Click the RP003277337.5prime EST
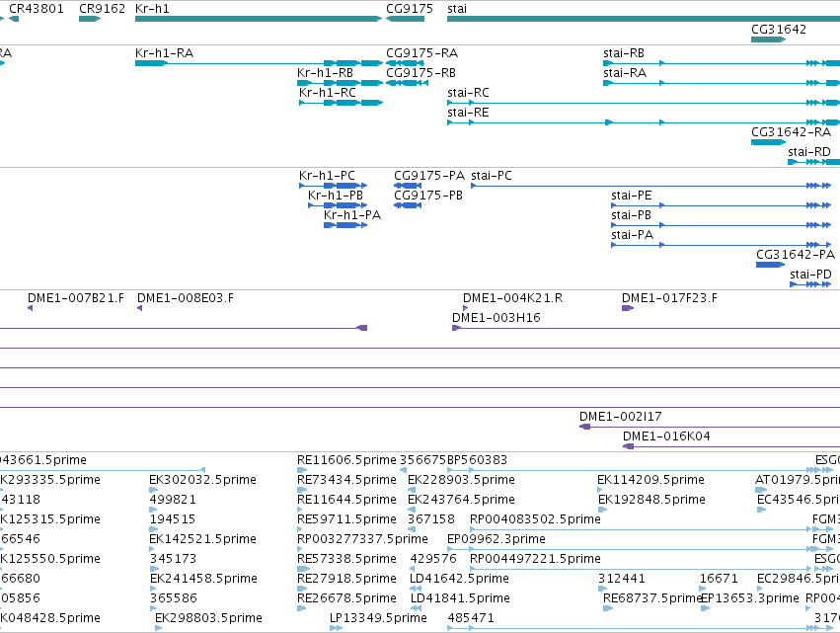This screenshot has width=840, height=633. (300, 549)
